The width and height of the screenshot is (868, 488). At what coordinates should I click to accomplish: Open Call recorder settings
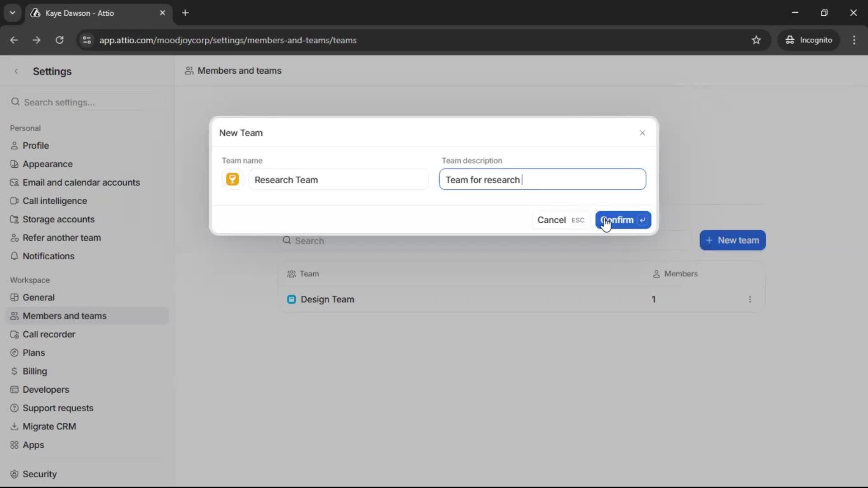click(49, 334)
